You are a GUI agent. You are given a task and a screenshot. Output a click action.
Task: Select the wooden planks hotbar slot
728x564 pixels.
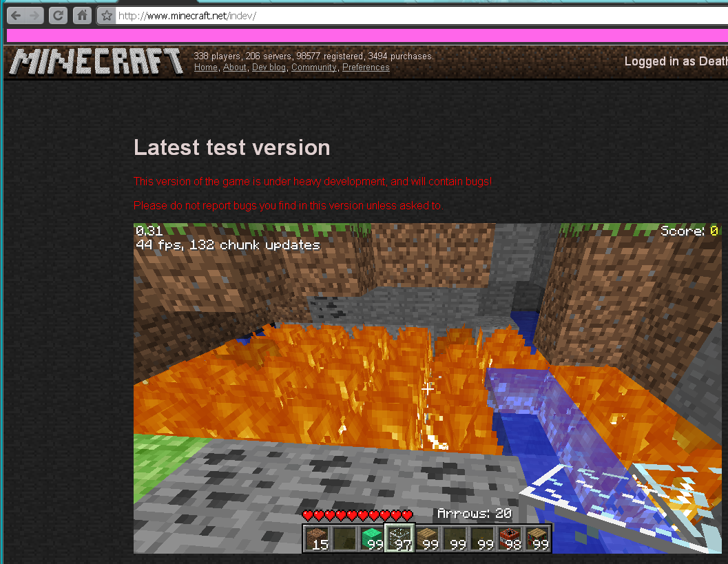pos(428,539)
